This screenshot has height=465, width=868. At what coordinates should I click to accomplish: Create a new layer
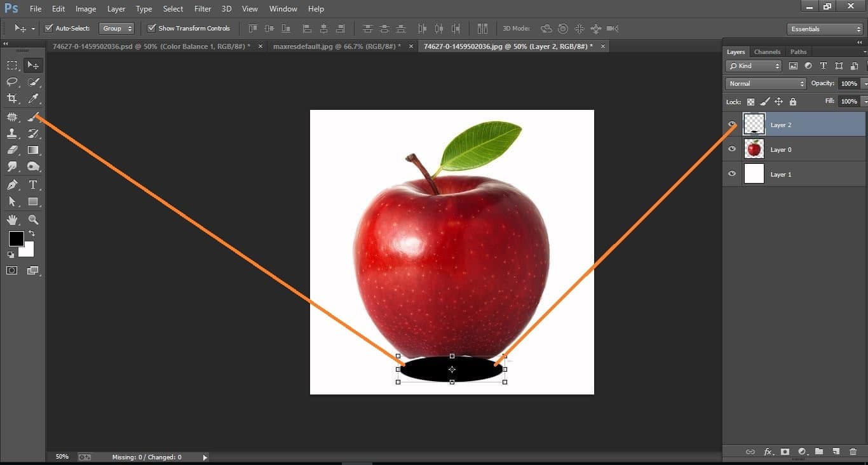pyautogui.click(x=836, y=452)
